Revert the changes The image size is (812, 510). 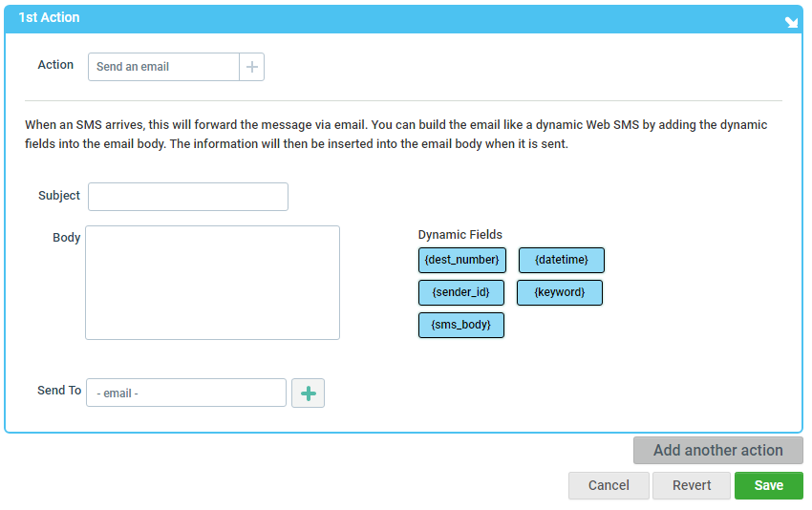pyautogui.click(x=692, y=486)
